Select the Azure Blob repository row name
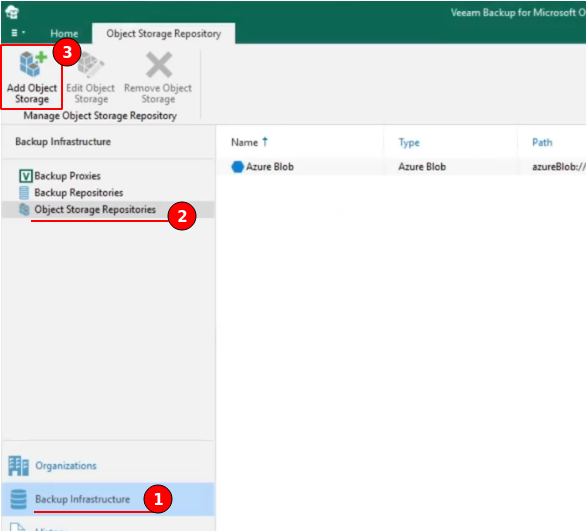The height and width of the screenshot is (531, 586). [270, 167]
